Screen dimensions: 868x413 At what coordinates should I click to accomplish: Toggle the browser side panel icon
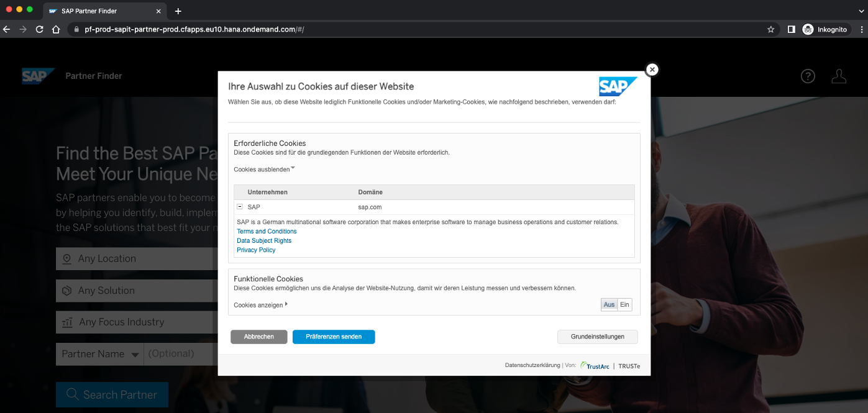click(x=791, y=29)
